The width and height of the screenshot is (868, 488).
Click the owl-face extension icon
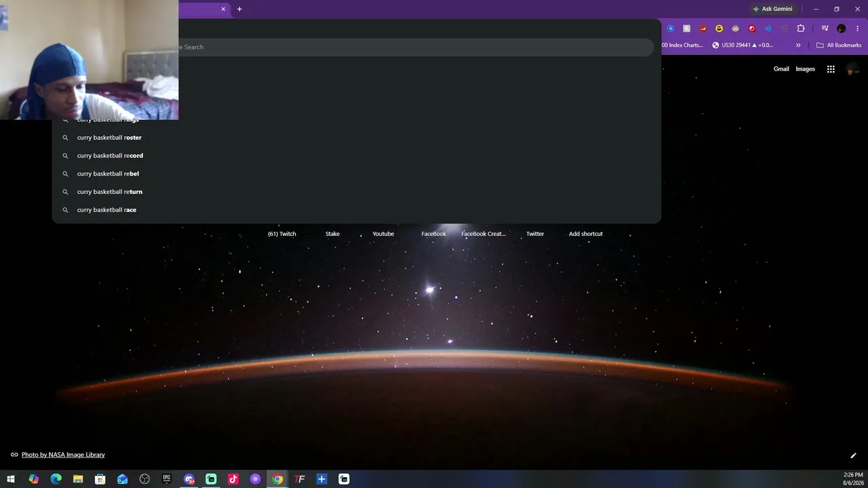pos(736,28)
